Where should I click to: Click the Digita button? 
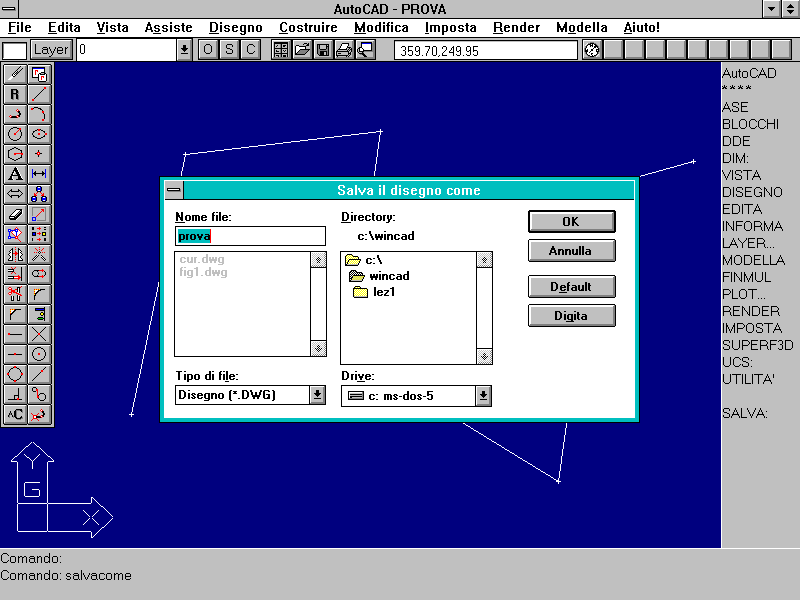coord(571,315)
